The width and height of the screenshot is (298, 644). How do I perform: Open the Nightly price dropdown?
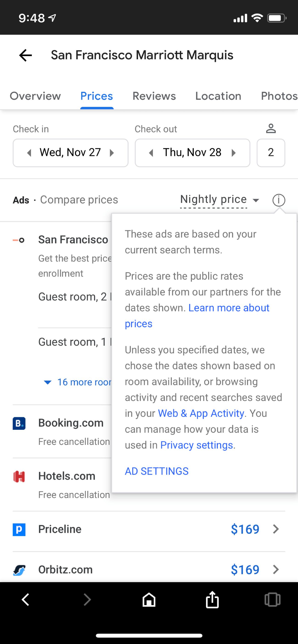(219, 200)
